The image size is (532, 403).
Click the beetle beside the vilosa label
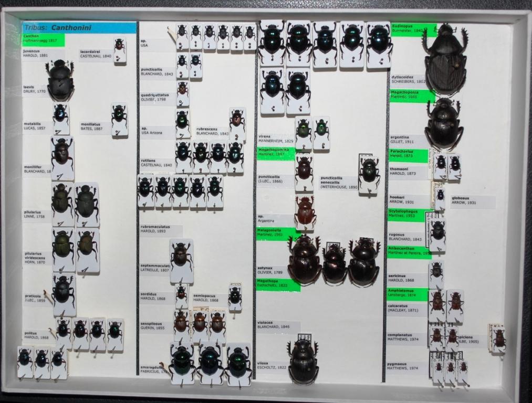[303, 361]
